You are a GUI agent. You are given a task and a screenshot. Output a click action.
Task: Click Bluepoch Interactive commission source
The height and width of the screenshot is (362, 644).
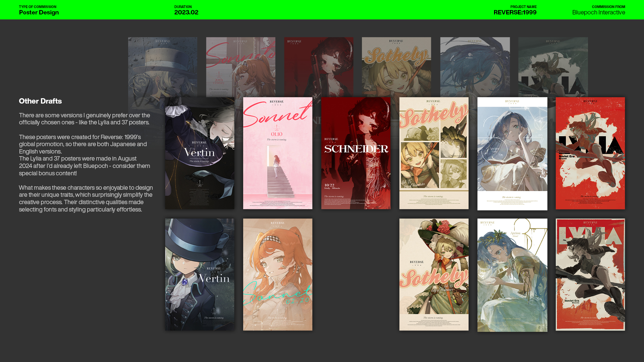[x=599, y=12]
